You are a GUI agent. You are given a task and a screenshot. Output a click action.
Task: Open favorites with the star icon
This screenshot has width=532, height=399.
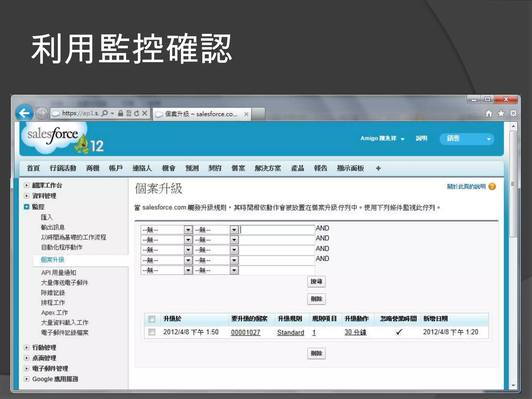[x=501, y=114]
